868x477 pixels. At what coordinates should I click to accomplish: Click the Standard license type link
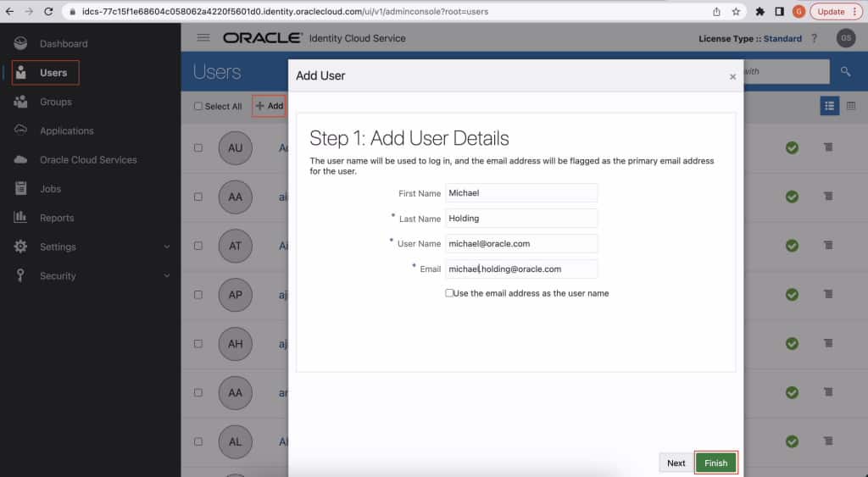(x=782, y=39)
